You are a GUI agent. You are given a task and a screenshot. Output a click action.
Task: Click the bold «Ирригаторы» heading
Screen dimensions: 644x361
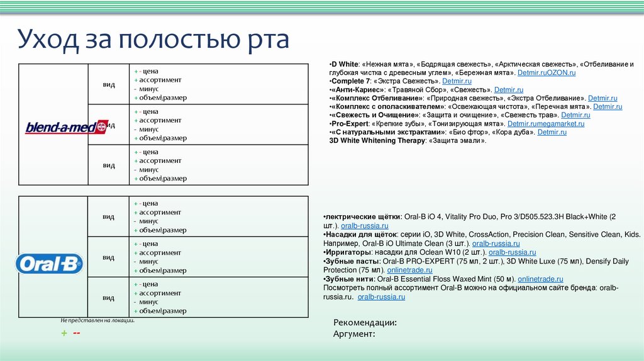348,253
